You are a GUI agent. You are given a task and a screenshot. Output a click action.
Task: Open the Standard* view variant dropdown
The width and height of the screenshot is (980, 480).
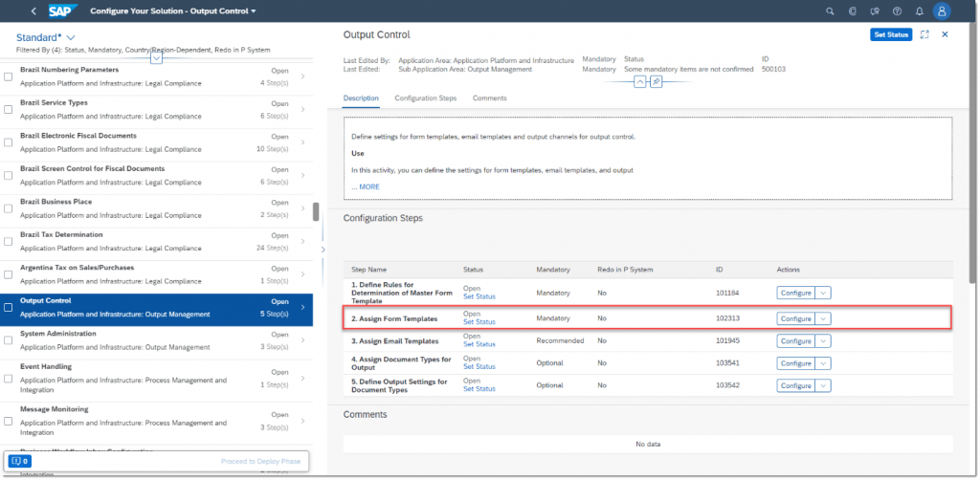tap(70, 37)
